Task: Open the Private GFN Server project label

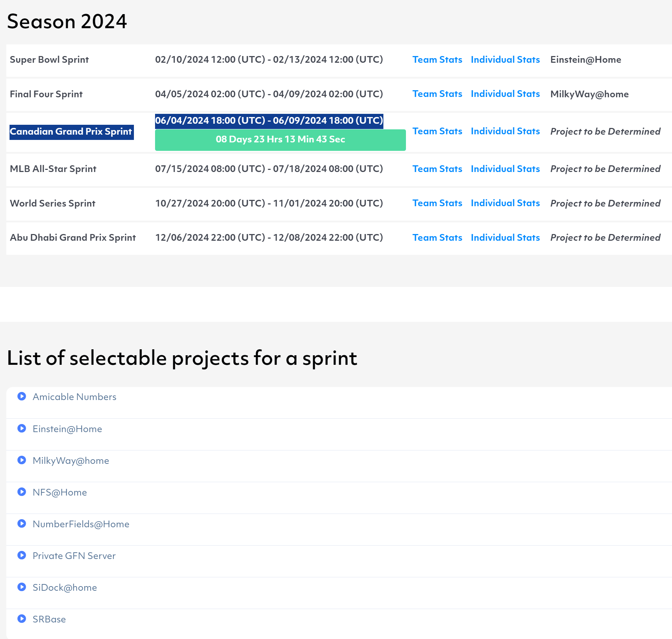Action: point(74,556)
